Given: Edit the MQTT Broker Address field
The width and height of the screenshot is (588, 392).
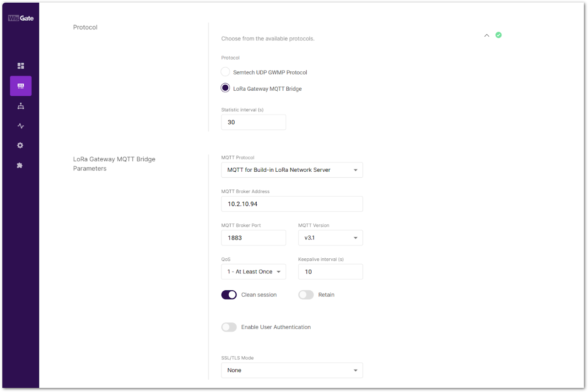Looking at the screenshot, I should 292,204.
